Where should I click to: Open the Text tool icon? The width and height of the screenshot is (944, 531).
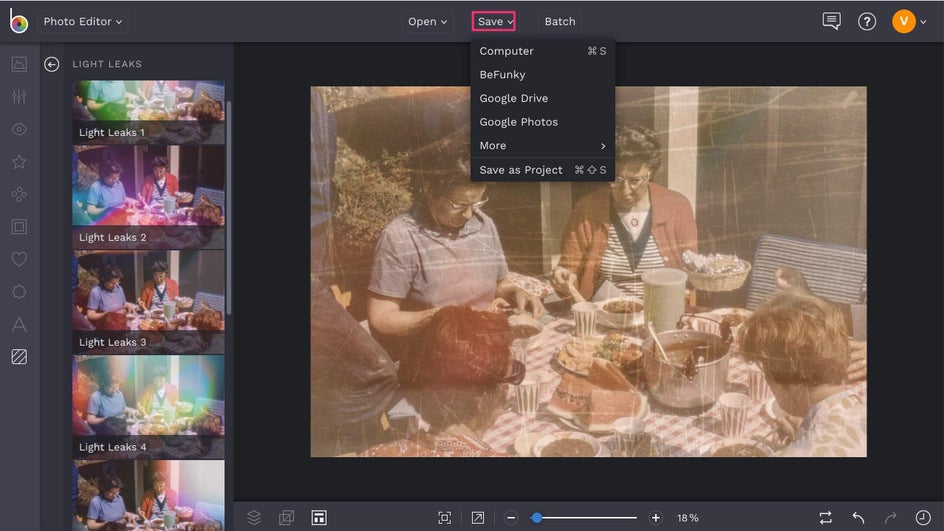click(x=19, y=324)
